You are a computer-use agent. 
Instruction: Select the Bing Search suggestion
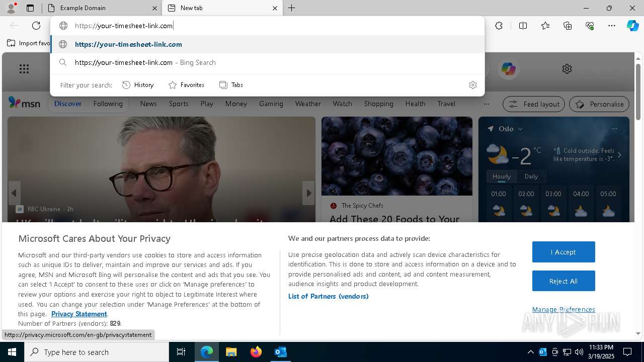tap(267, 62)
